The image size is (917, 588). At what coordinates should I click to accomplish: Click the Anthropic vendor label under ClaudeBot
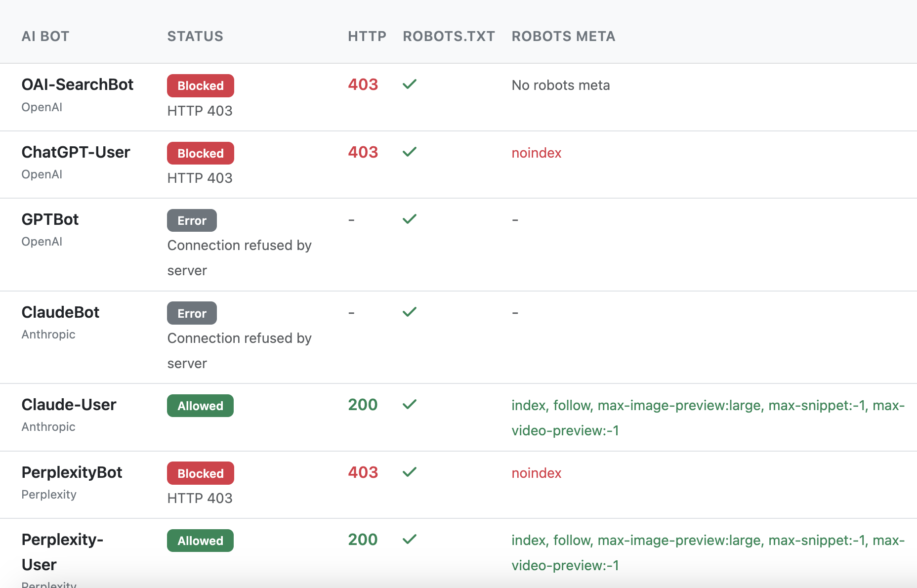pyautogui.click(x=48, y=335)
